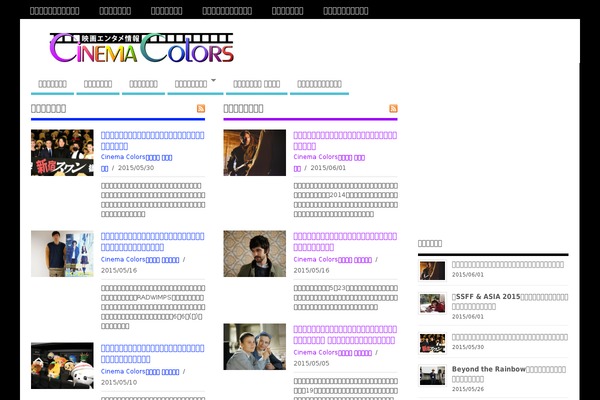Open RSS feed of purple-underlined section
This screenshot has width=600, height=400.
393,109
